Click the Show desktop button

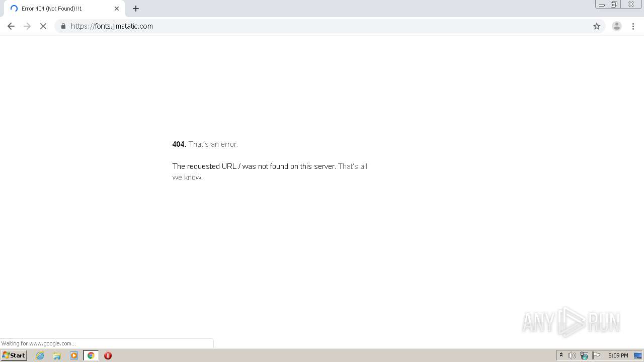point(638,355)
